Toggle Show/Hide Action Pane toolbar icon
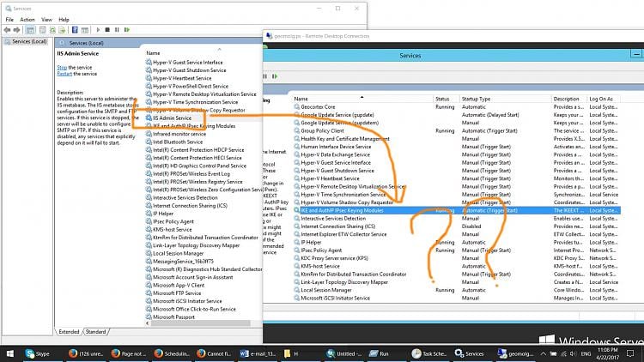The image size is (644, 362). (85, 30)
